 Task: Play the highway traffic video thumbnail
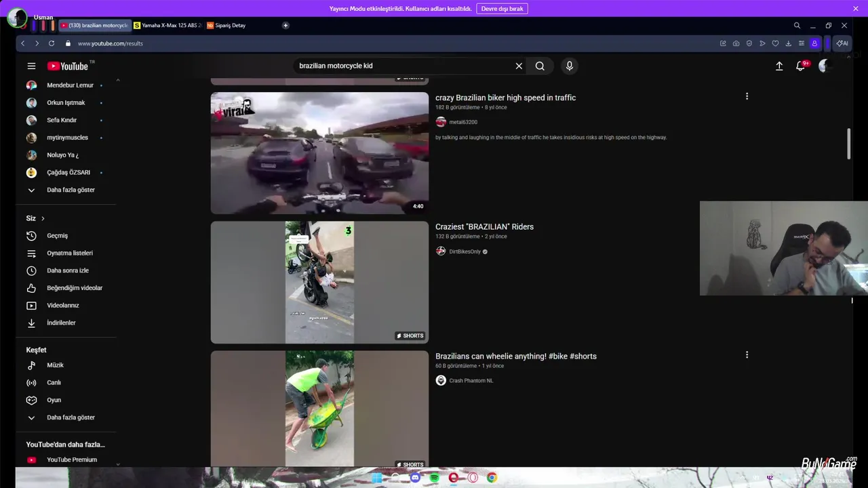point(319,153)
